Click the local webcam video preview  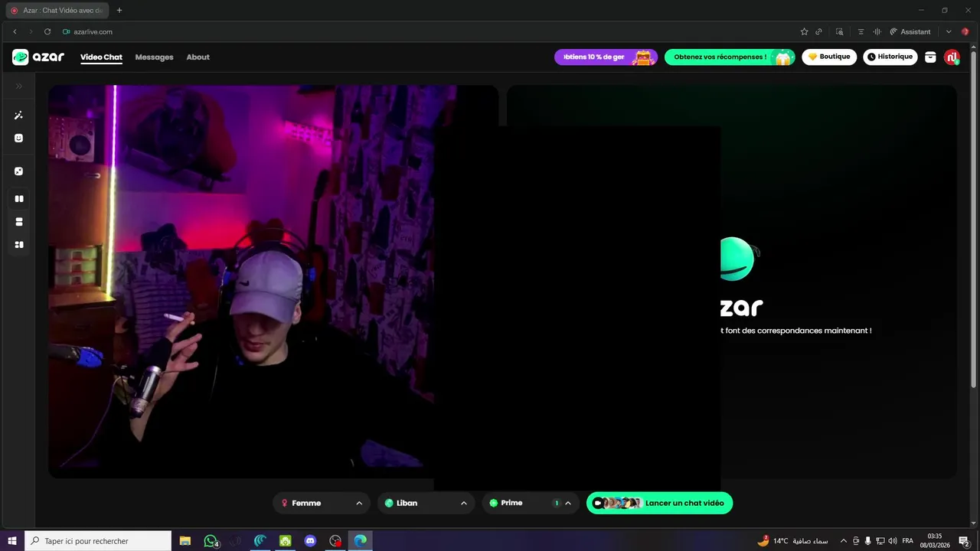(x=241, y=282)
